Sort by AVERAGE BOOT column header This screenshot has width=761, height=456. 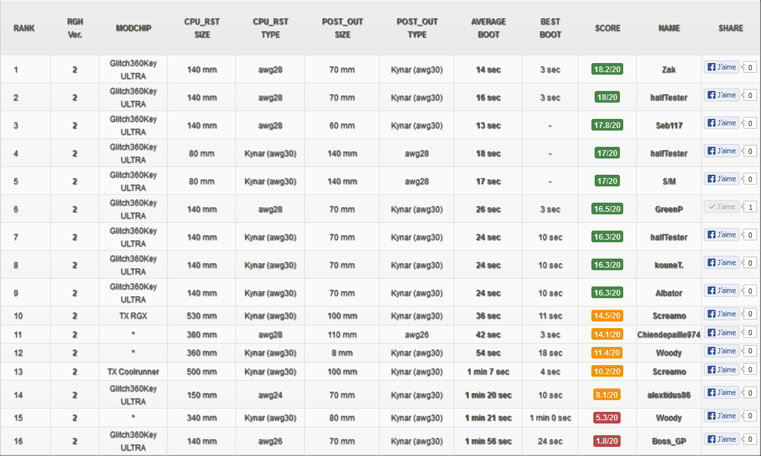(488, 28)
